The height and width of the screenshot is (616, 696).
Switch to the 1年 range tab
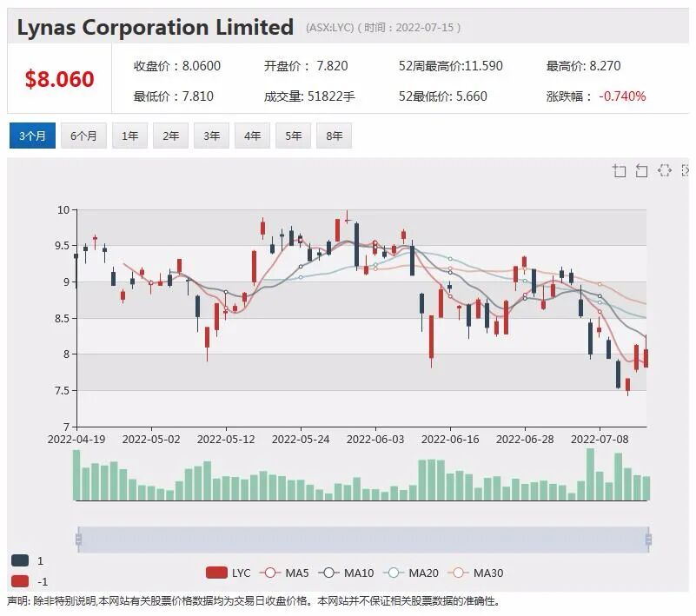pyautogui.click(x=129, y=136)
